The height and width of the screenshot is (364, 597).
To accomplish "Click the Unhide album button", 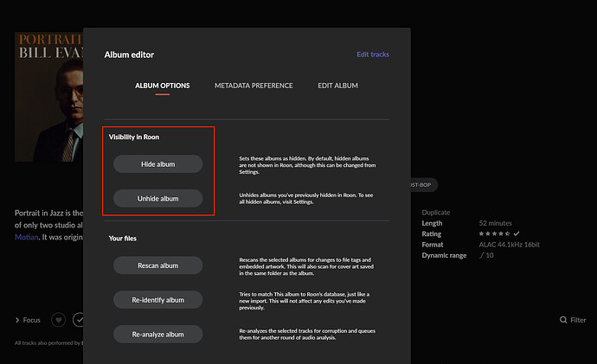I will [158, 198].
